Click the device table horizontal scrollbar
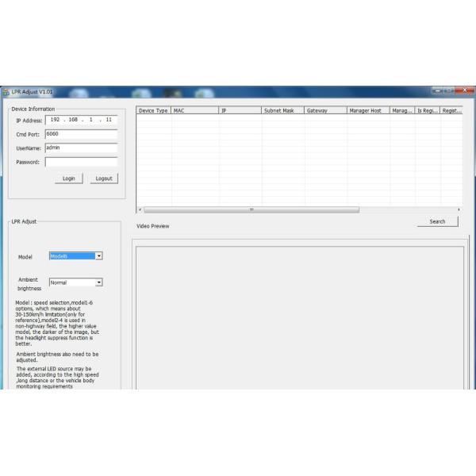 pyautogui.click(x=250, y=209)
